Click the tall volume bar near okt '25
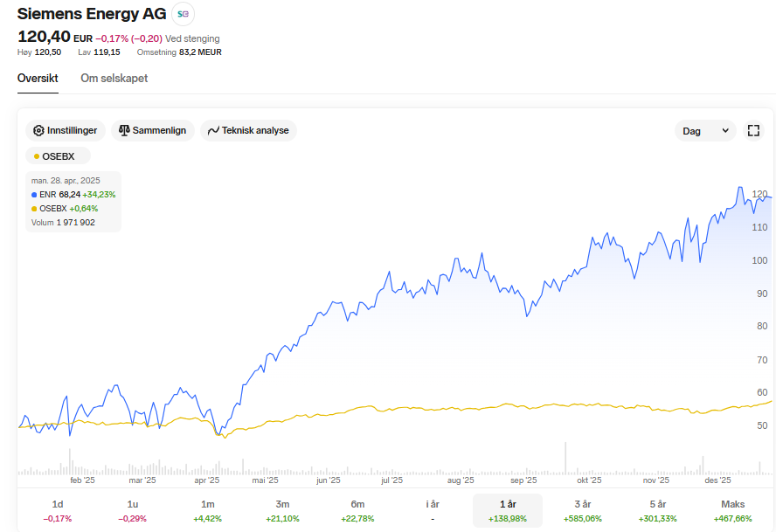The height and width of the screenshot is (532, 776). click(565, 460)
